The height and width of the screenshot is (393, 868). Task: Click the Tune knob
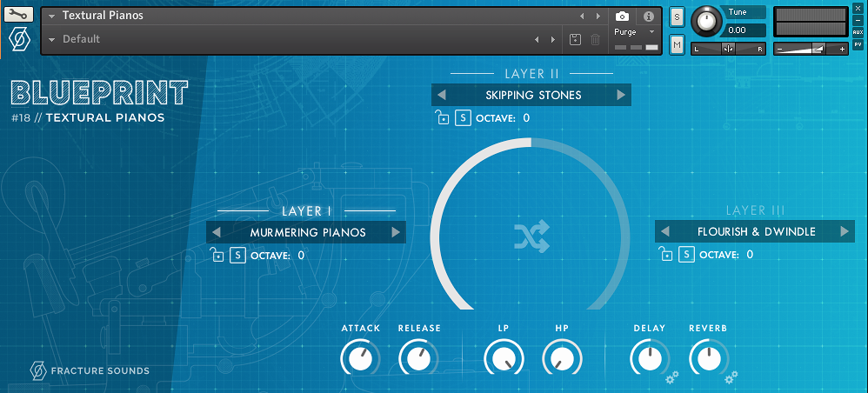coord(706,22)
